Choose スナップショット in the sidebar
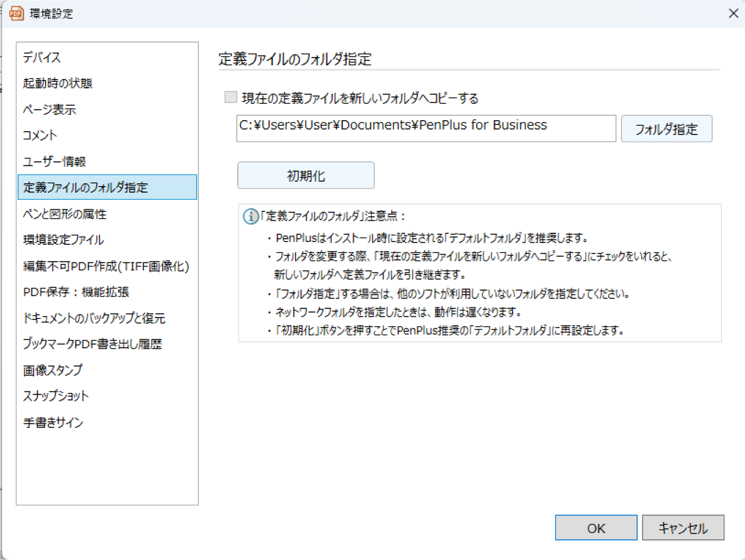 (x=55, y=396)
